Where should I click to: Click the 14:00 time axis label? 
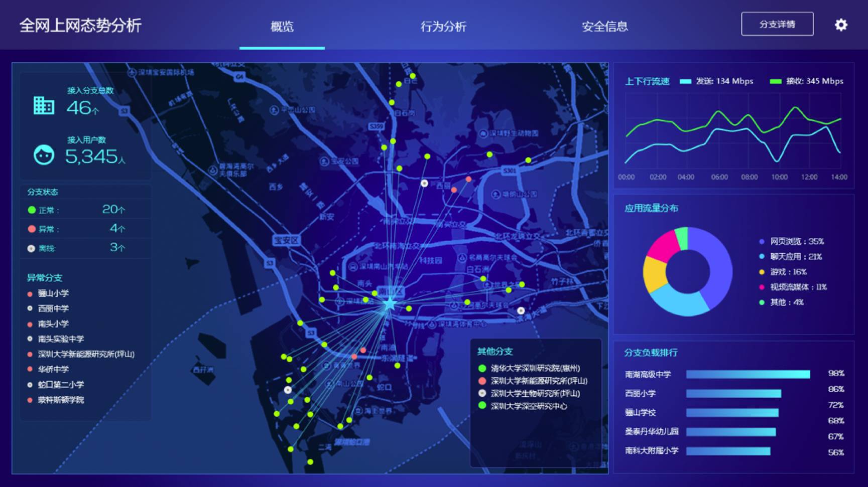839,177
